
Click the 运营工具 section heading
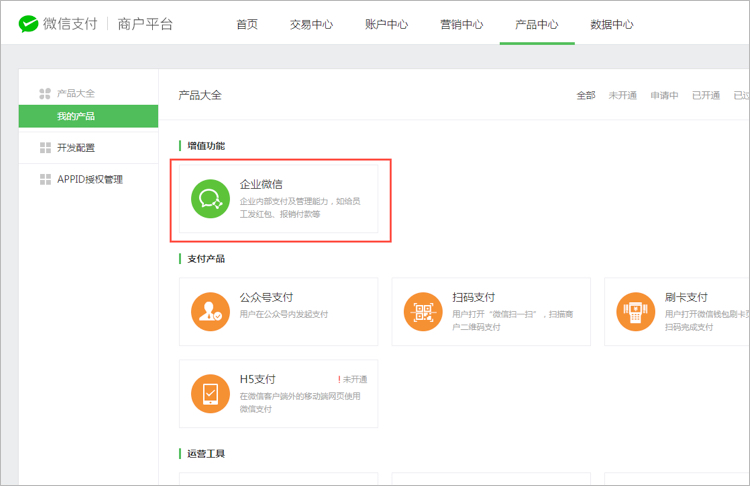coord(206,453)
